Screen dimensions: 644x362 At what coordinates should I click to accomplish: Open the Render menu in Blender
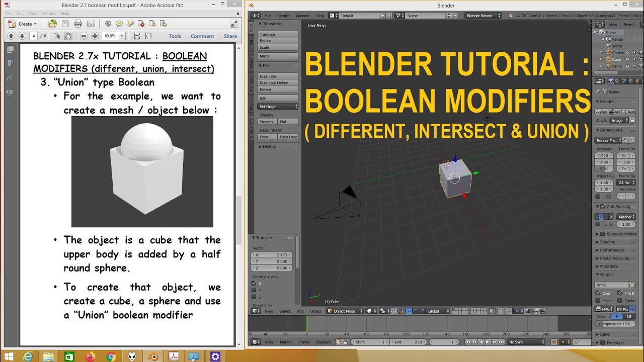(283, 16)
